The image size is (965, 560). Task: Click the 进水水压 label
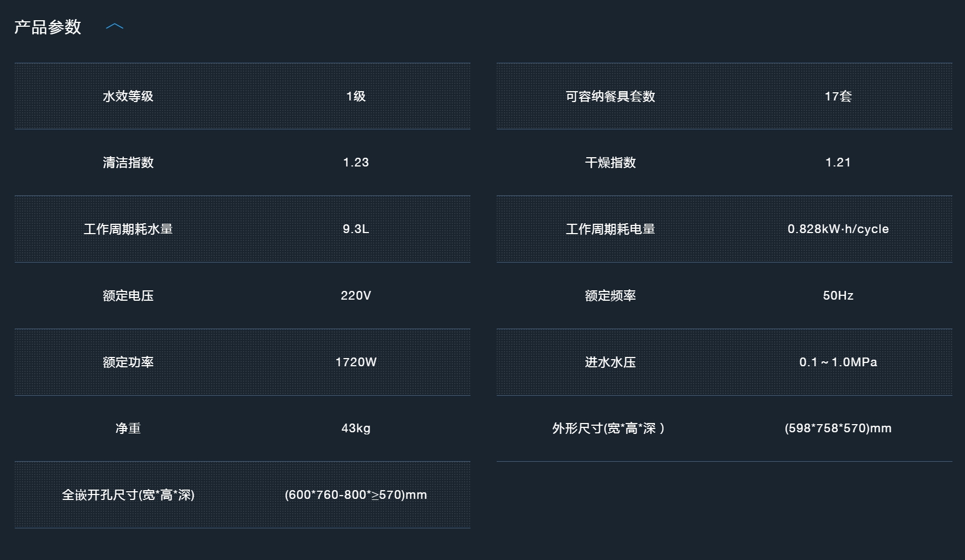pos(610,362)
